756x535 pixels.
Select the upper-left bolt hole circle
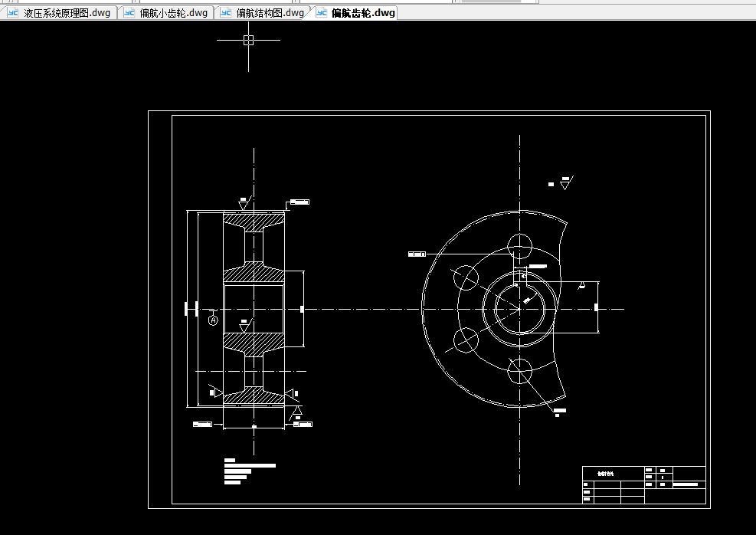tap(466, 277)
